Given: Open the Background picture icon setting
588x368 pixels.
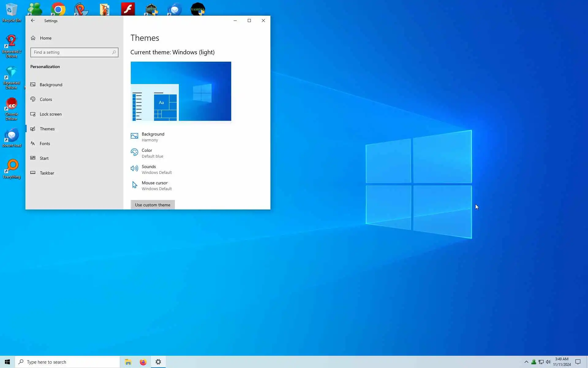Looking at the screenshot, I should coord(134,136).
